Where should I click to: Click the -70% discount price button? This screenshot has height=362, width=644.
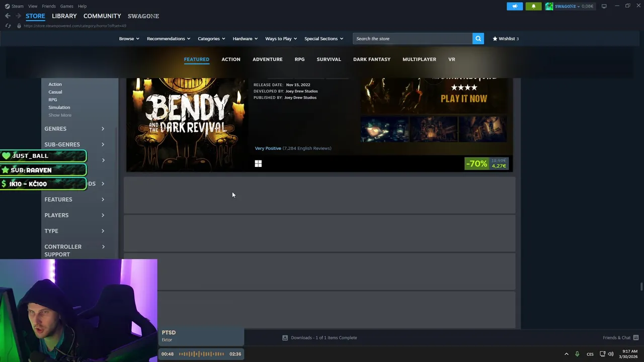487,163
